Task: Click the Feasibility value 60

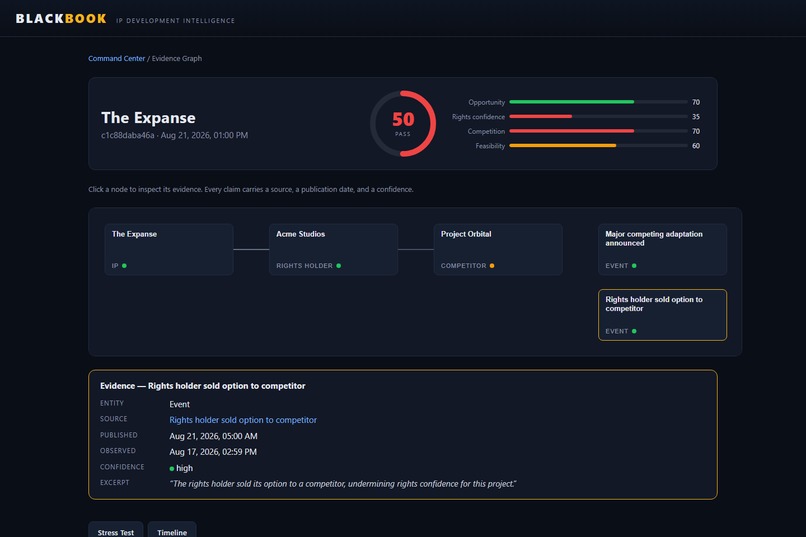Action: click(695, 146)
